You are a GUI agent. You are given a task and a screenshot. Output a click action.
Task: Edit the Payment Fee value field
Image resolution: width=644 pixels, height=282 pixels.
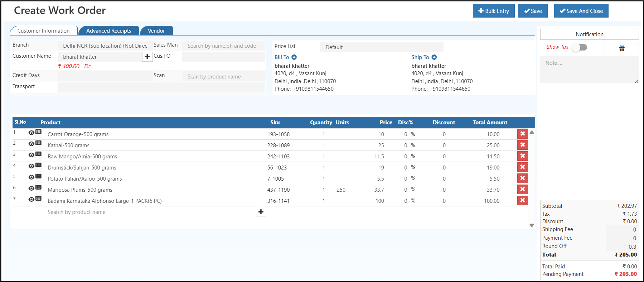click(x=622, y=238)
